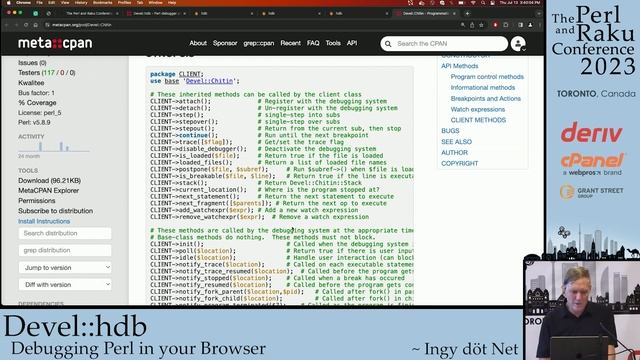Open MetaCPAN Explorer link
Screen dimensions: 640x360
(x=49, y=191)
